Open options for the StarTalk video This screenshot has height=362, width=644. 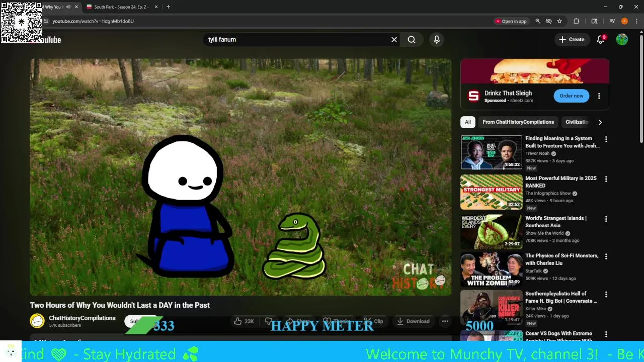[606, 256]
